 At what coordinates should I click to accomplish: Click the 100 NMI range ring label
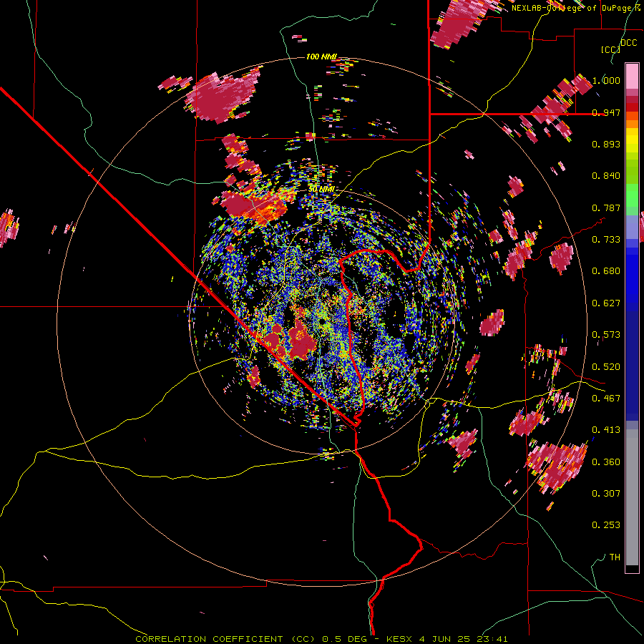point(321,57)
